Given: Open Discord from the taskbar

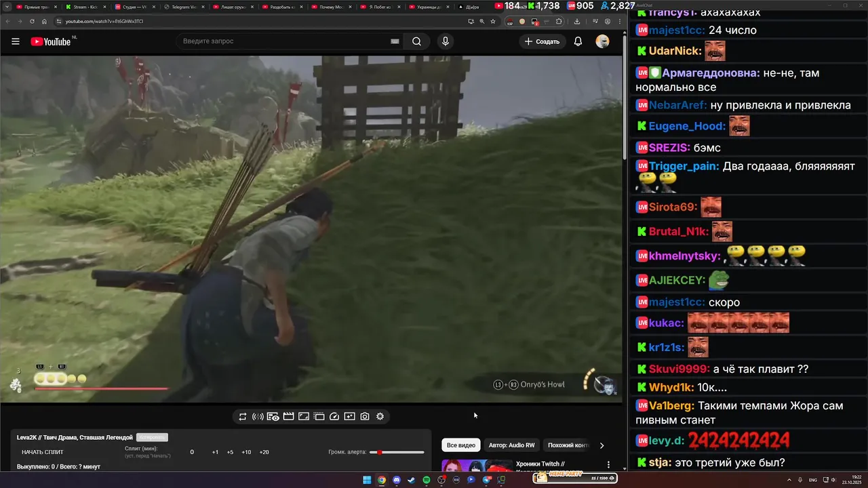Looking at the screenshot, I should coord(397,480).
